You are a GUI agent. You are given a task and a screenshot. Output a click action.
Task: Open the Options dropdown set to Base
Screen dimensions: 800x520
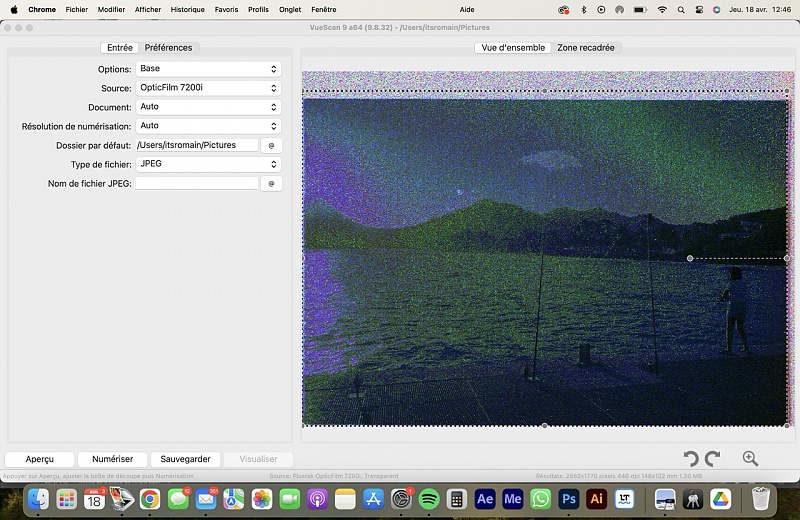208,69
